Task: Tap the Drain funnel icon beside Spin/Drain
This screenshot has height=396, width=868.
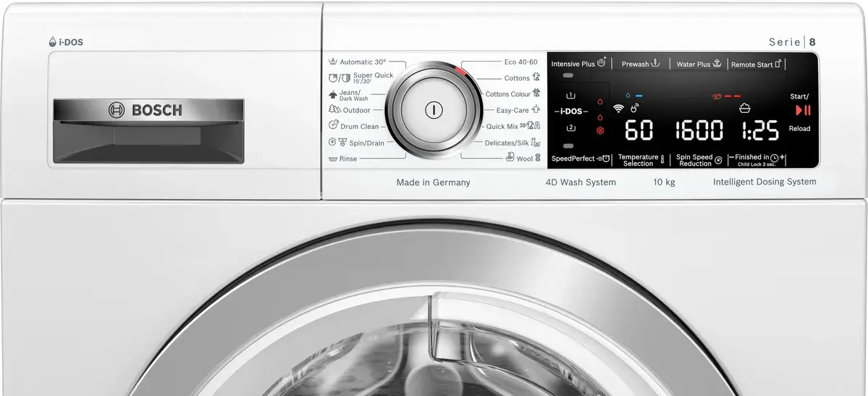Action: 342,143
